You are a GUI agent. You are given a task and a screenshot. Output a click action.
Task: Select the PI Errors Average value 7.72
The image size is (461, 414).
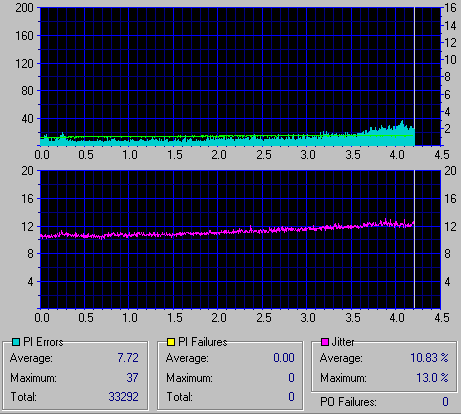click(128, 358)
